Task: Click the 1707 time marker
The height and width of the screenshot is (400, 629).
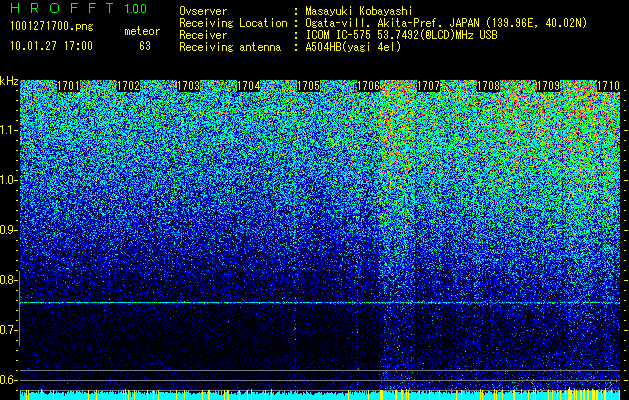Action: pyautogui.click(x=428, y=86)
